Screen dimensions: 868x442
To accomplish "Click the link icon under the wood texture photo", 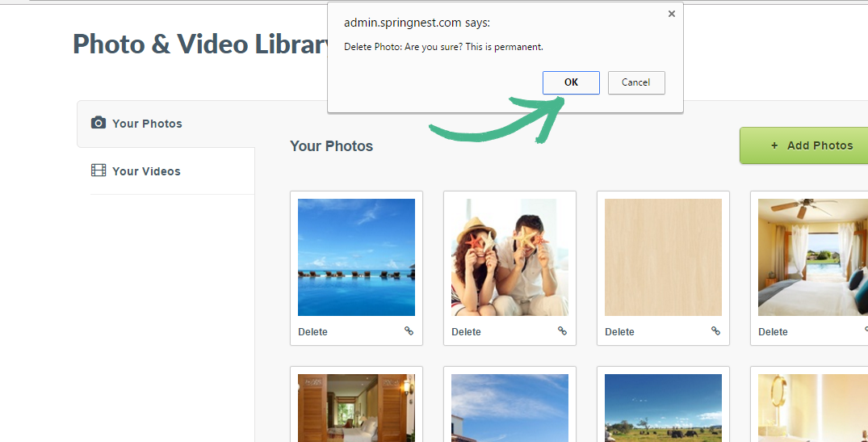I will point(715,331).
